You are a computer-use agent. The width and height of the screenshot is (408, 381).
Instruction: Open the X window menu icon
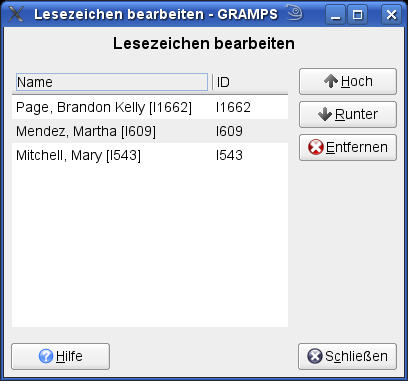(x=16, y=14)
